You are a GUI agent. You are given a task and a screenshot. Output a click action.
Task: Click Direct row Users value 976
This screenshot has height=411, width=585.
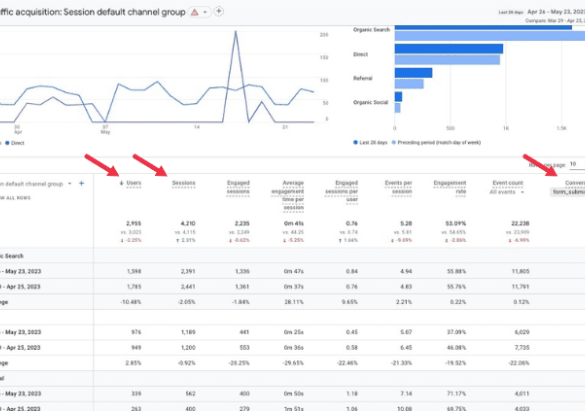pos(136,332)
